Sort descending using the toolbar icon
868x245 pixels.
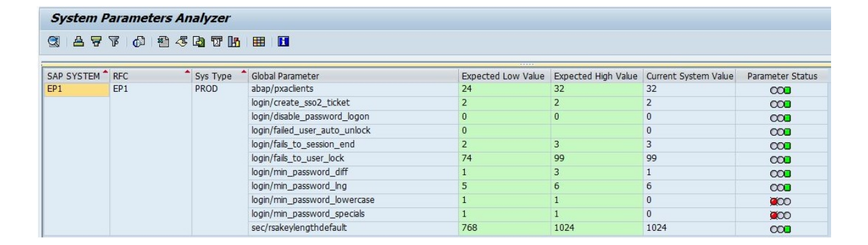[96, 42]
